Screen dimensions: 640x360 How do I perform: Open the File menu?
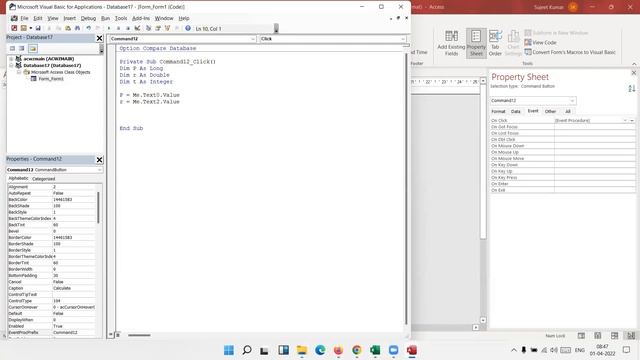click(24, 18)
